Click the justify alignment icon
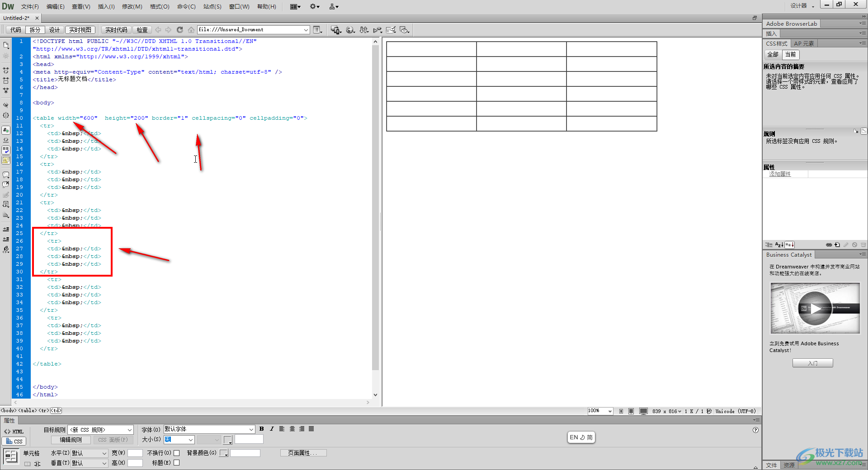The image size is (868, 470). pyautogui.click(x=311, y=429)
